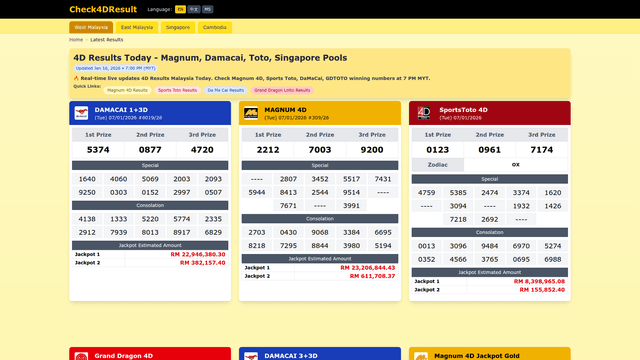Viewport: 640px width, 360px height.
Task: Open Magnum 4D Results quick link
Action: click(127, 90)
